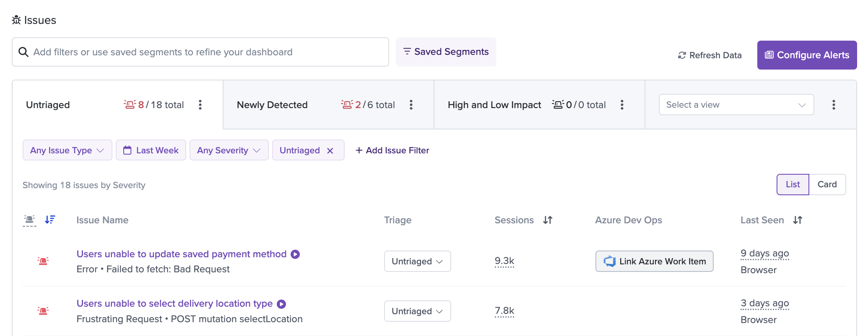868x336 pixels.
Task: Click red severity icon on payment method row
Action: pyautogui.click(x=43, y=261)
